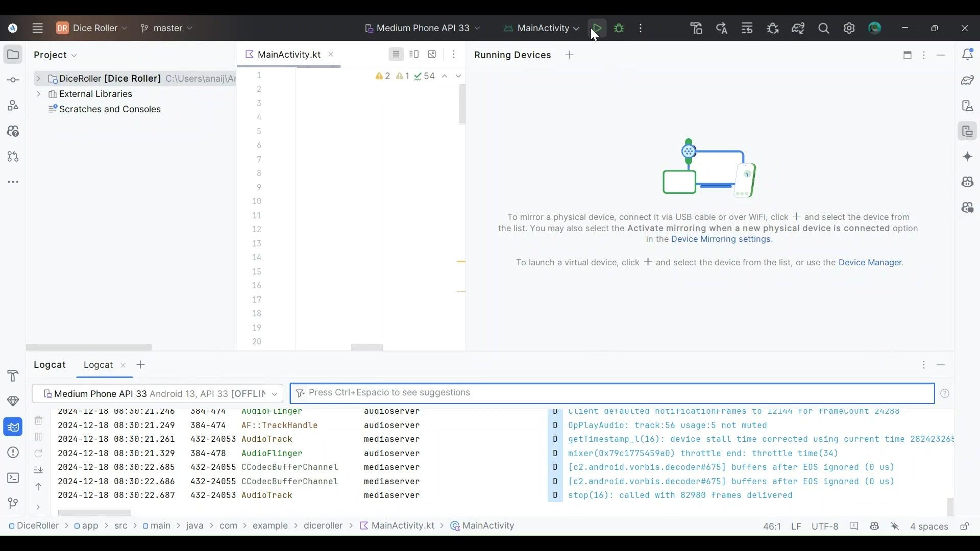This screenshot has width=980, height=551.
Task: Open the Terminal tool window
Action: pyautogui.click(x=13, y=478)
